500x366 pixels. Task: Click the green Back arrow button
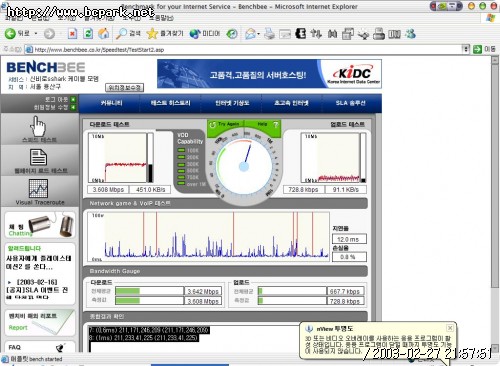coord(10,33)
